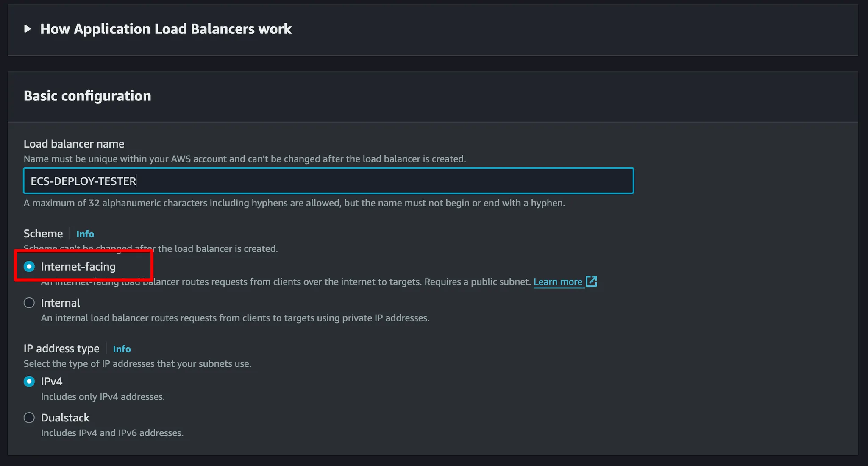Expand How Application Load Balancers work triangle
This screenshot has width=868, height=466.
tap(28, 29)
